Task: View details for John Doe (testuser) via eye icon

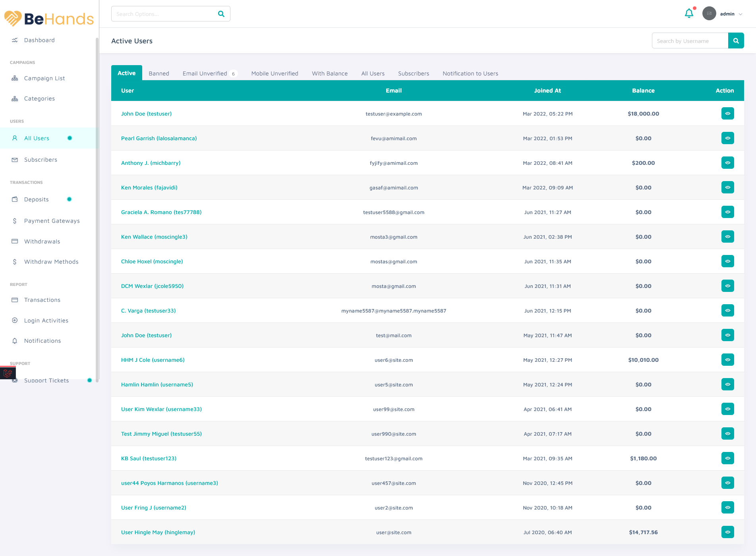Action: tap(727, 114)
